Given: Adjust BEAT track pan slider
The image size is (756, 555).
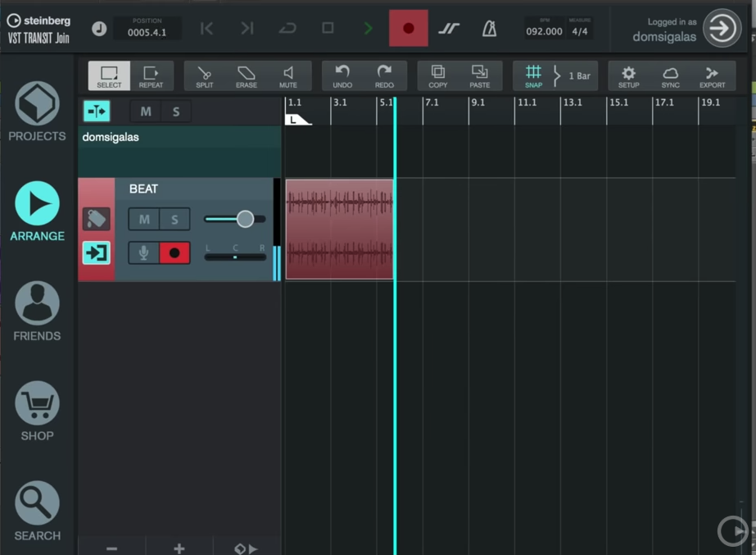Looking at the screenshot, I should click(235, 257).
